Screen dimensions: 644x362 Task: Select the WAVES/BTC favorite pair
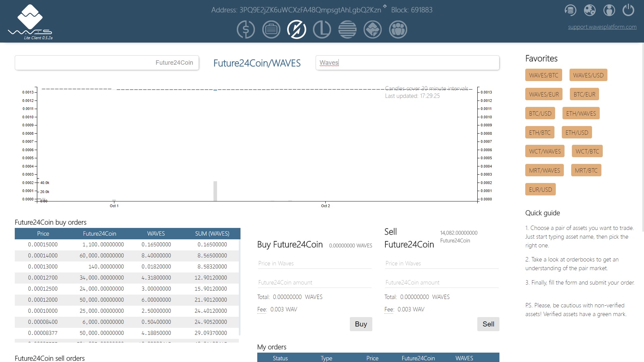click(x=543, y=75)
